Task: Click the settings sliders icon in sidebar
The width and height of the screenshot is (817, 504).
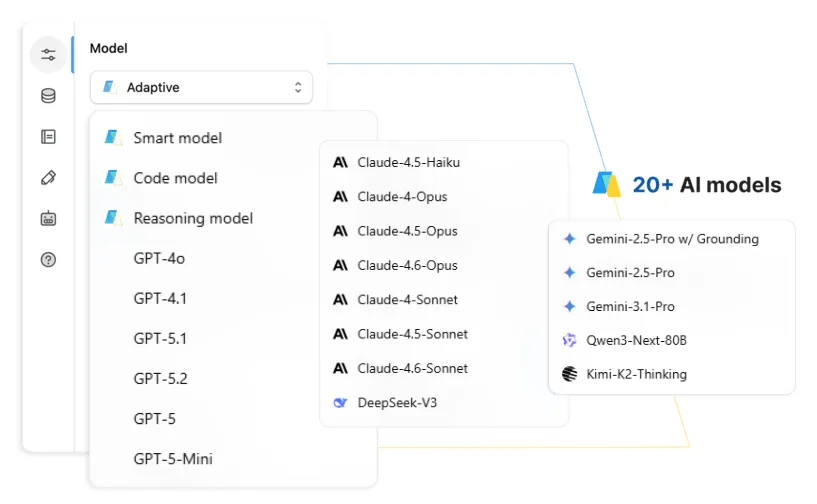Action: click(48, 55)
